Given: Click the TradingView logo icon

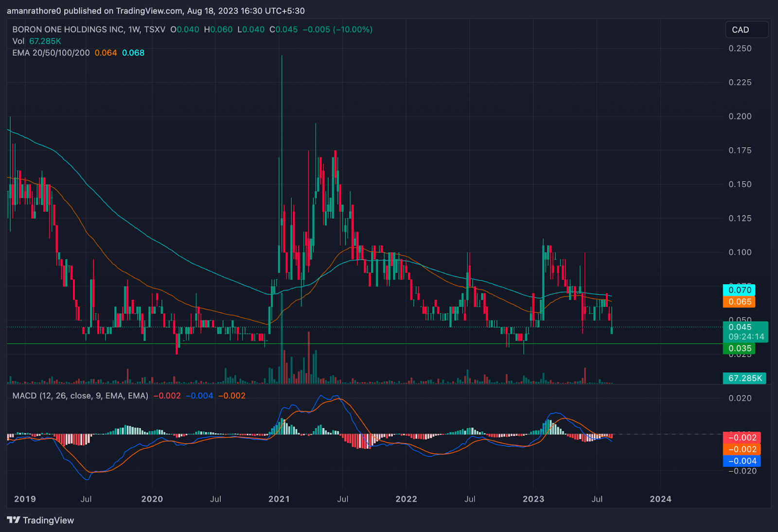Looking at the screenshot, I should click(14, 520).
